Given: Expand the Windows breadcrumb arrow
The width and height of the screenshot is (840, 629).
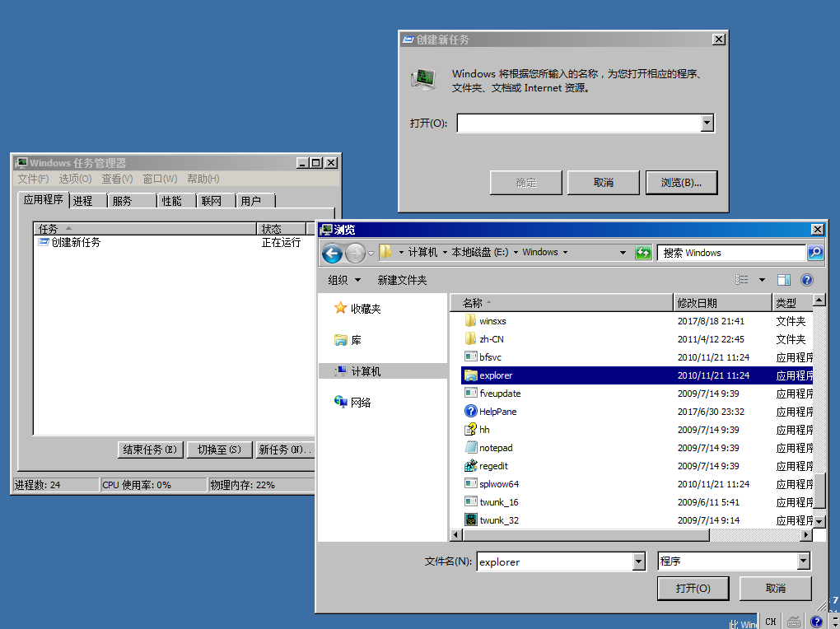Looking at the screenshot, I should click(x=565, y=253).
